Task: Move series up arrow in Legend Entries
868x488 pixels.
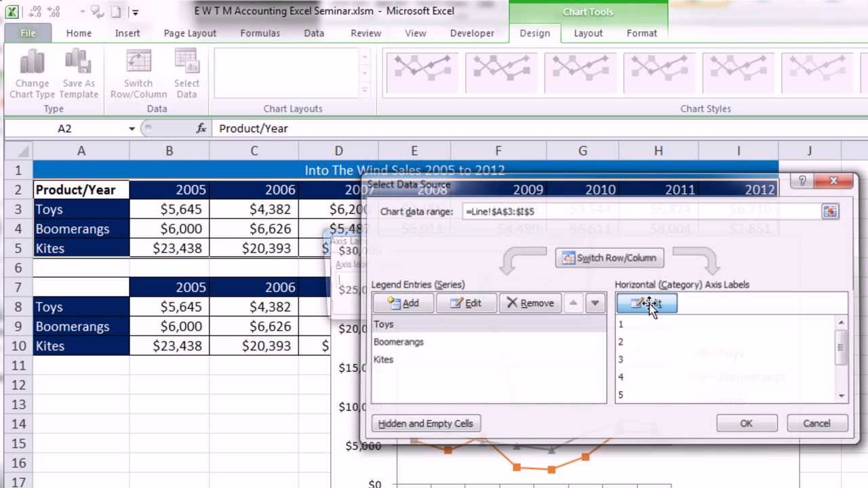Action: point(573,303)
